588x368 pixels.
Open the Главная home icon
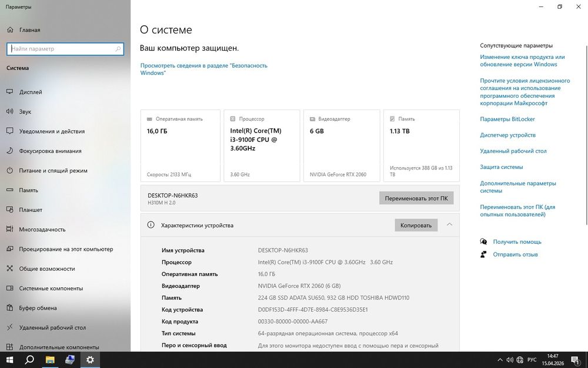point(10,29)
